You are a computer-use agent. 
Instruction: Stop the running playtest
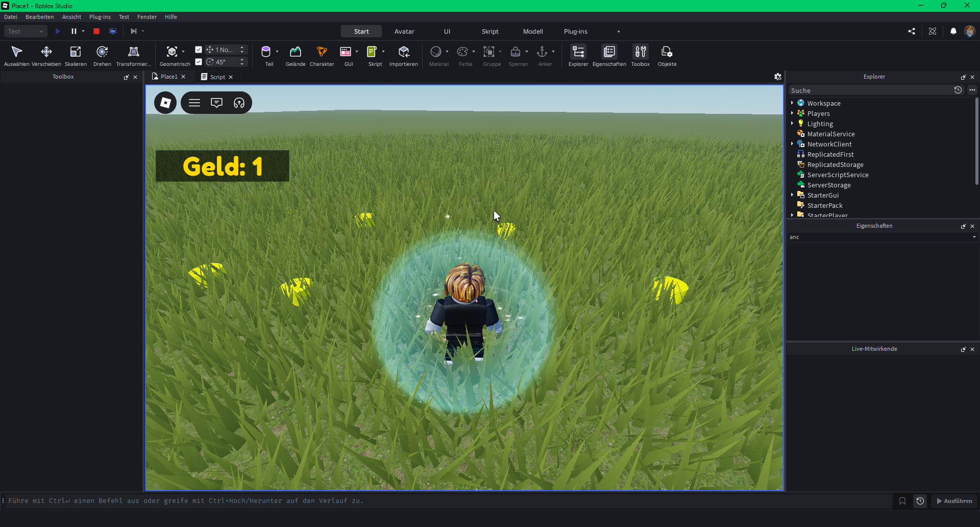tap(96, 31)
